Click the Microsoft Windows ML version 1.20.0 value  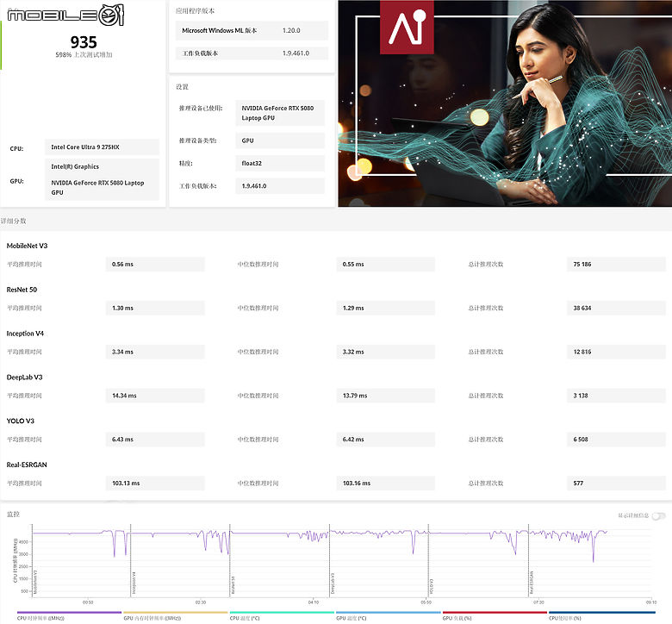tap(291, 30)
